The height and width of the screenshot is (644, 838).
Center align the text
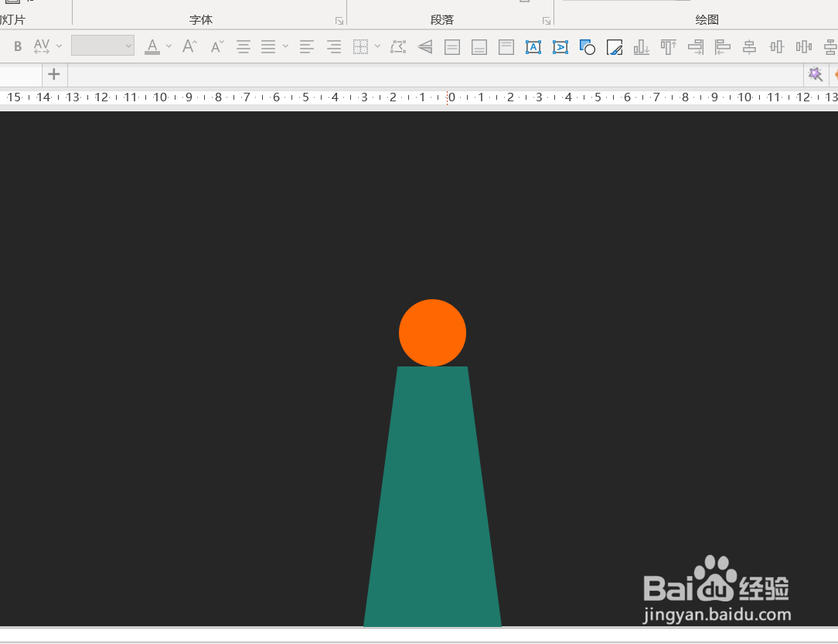pos(244,47)
